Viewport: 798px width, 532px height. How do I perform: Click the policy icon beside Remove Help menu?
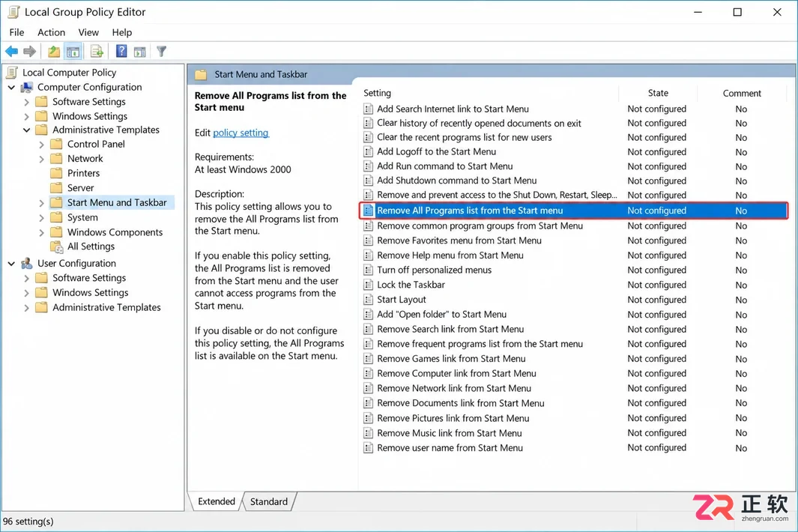pos(368,255)
